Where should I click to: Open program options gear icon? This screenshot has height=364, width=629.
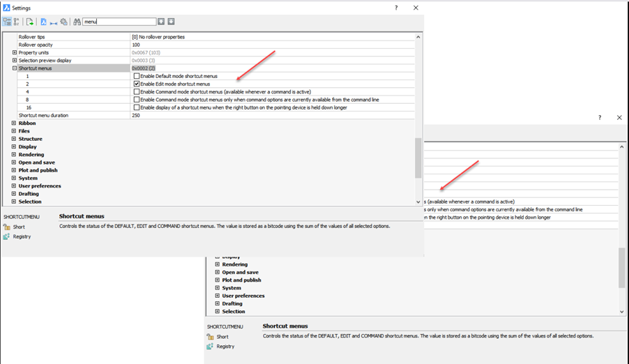pos(63,22)
